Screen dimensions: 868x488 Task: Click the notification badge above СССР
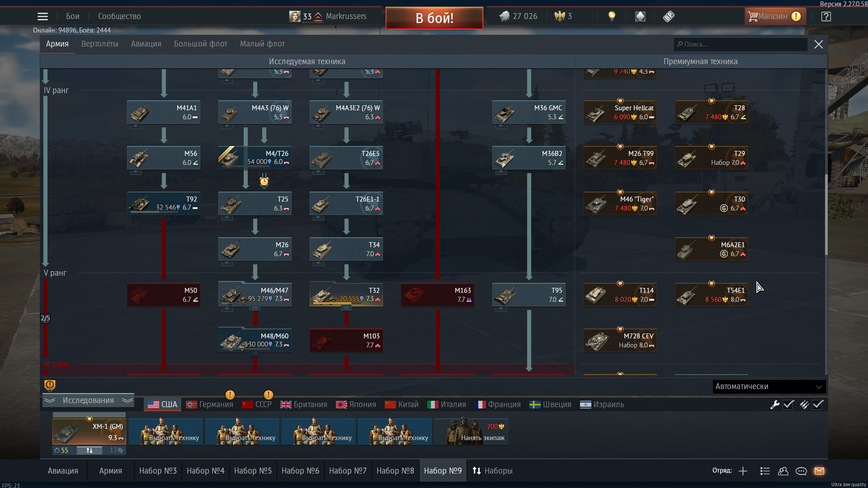pyautogui.click(x=268, y=395)
